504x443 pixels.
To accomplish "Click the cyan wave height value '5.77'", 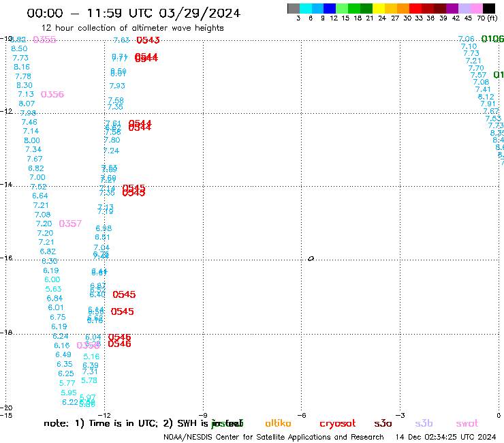I will coord(67,383).
